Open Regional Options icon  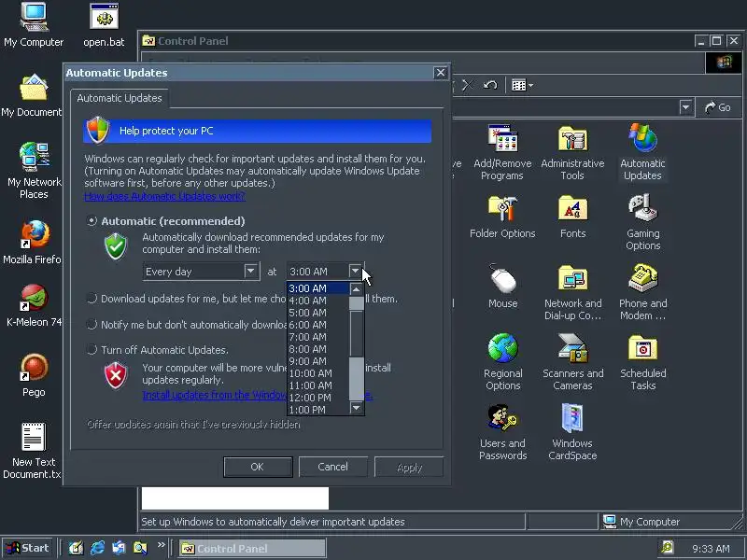click(502, 362)
